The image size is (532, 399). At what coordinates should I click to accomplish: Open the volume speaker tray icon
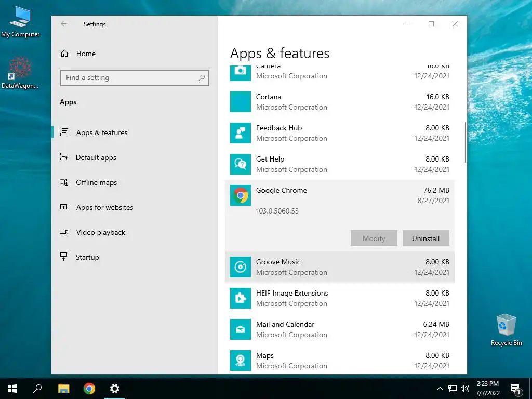coord(465,389)
